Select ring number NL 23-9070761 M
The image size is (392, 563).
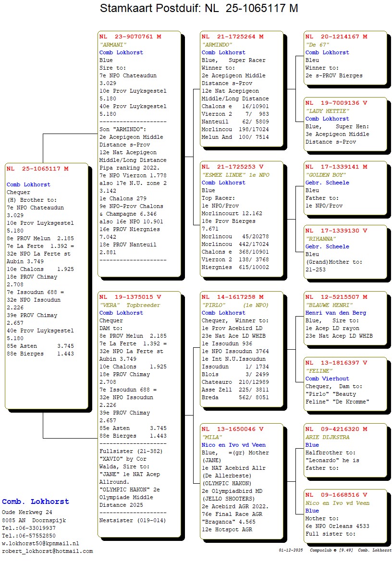[x=130, y=37]
